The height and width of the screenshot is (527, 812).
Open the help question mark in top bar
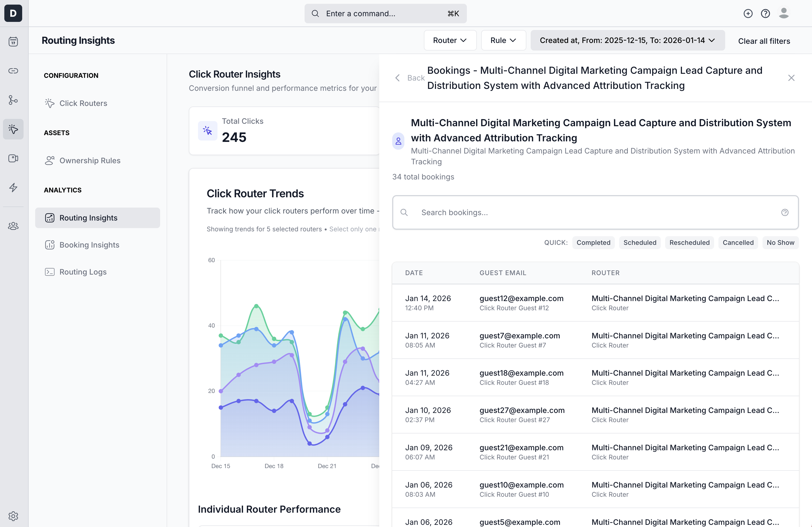[x=765, y=14]
